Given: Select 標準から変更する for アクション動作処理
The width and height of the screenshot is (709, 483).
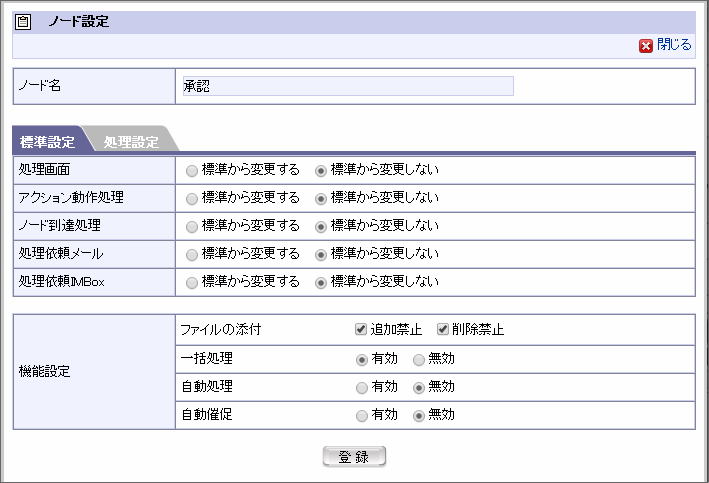Looking at the screenshot, I should point(192,199).
